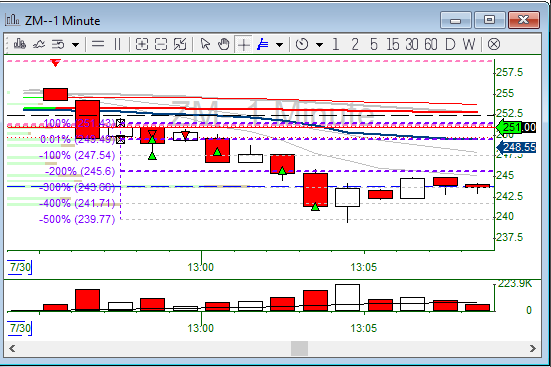Click the clock time interval icon
The width and height of the screenshot is (551, 367).
[302, 44]
